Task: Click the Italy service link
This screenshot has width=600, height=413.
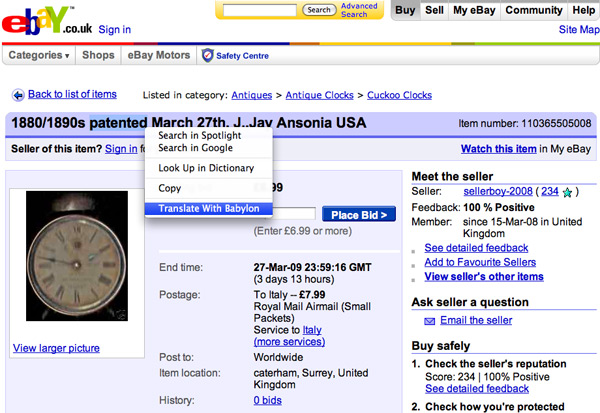Action: [x=312, y=330]
